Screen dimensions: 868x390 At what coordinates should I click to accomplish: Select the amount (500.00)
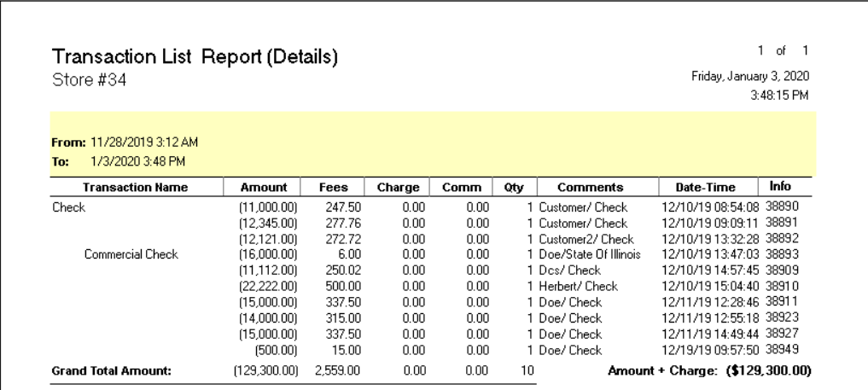pos(276,350)
